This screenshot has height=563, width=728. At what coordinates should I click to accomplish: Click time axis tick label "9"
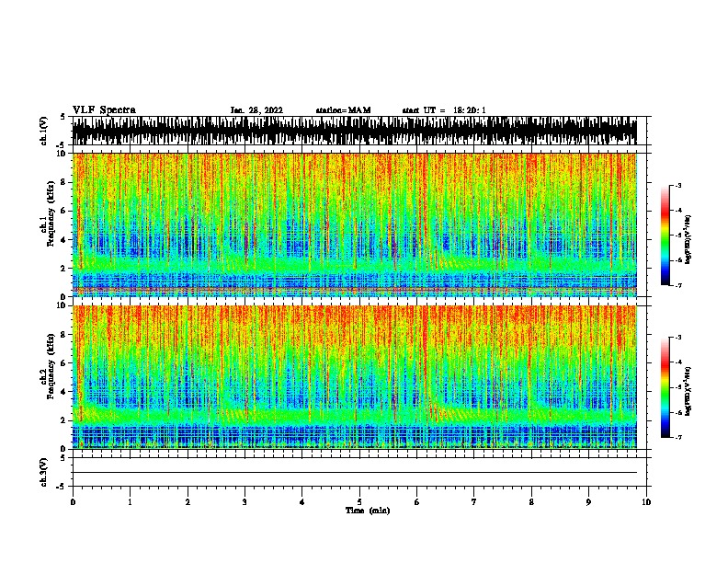588,502
